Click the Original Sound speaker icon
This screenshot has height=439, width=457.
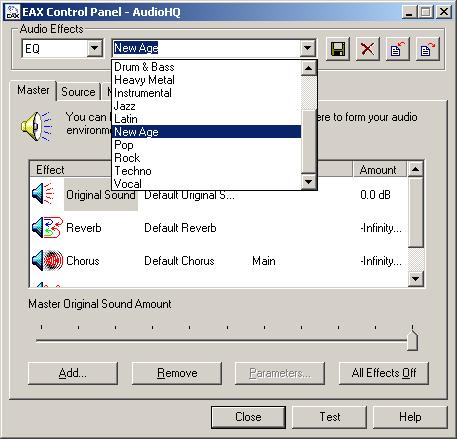[43, 194]
